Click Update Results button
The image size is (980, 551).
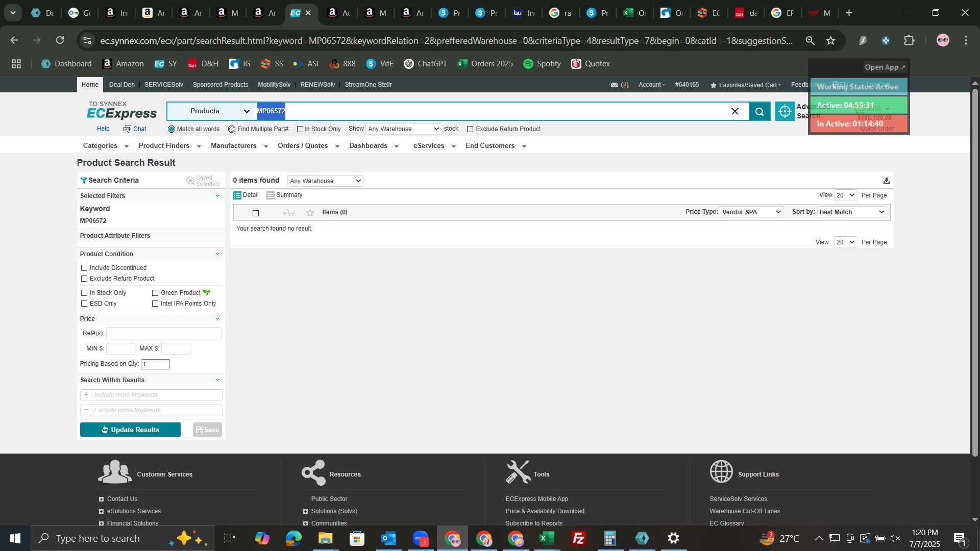[130, 430]
